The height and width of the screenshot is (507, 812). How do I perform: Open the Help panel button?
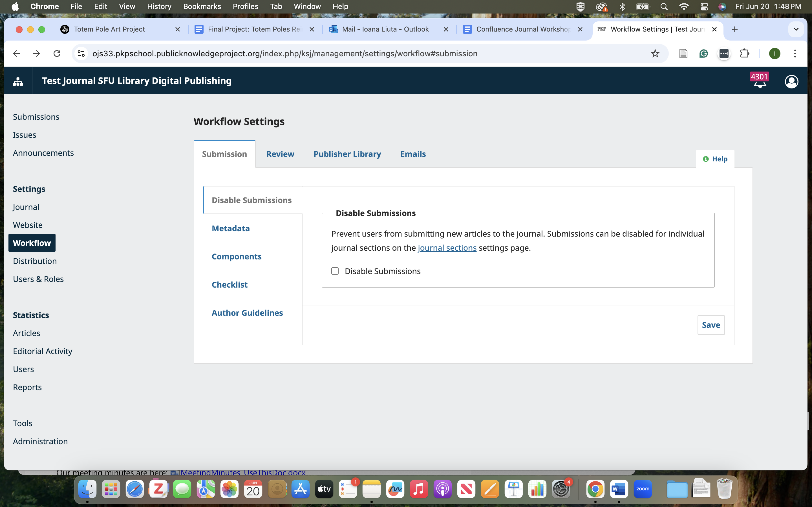click(715, 159)
